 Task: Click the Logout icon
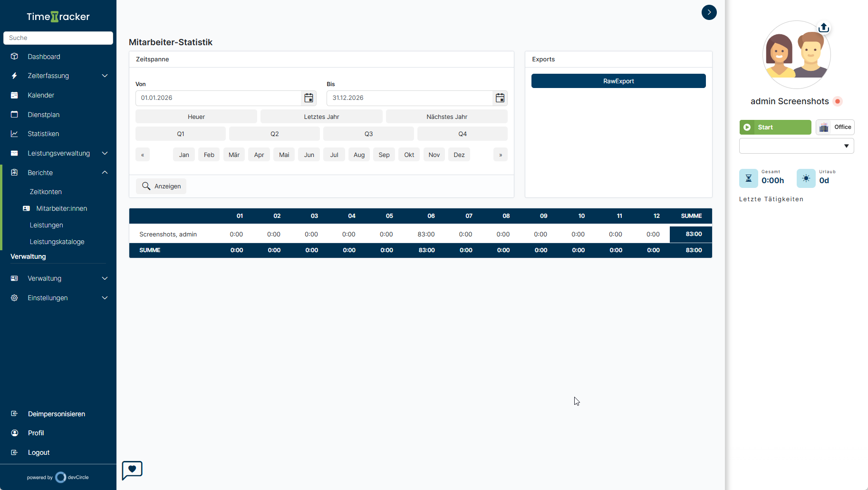(x=14, y=452)
